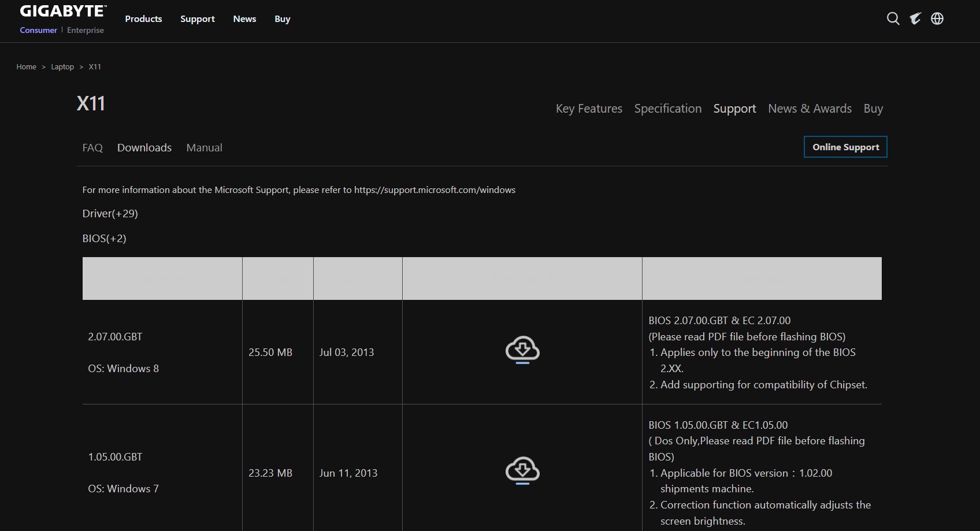This screenshot has width=980, height=531.
Task: Click Online Support button
Action: pos(845,147)
